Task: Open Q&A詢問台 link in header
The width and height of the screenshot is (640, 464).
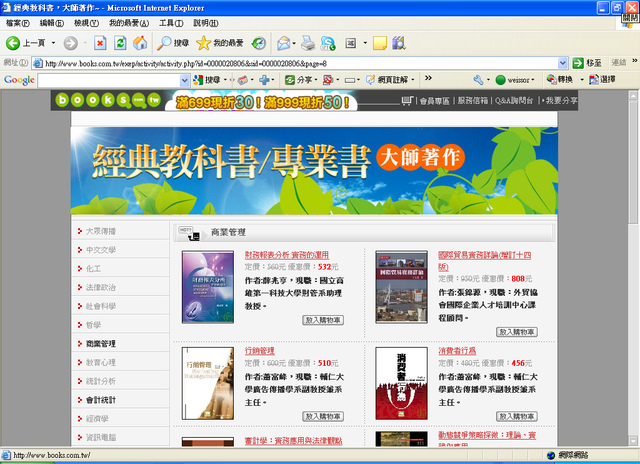Action: (x=514, y=101)
